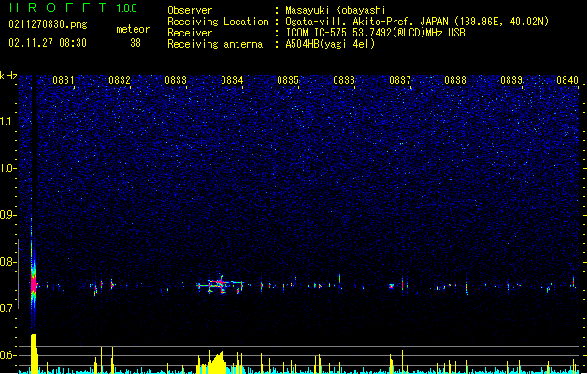Click the kHz axis unit label
Screen dimensions: 588x374
pos(8,76)
